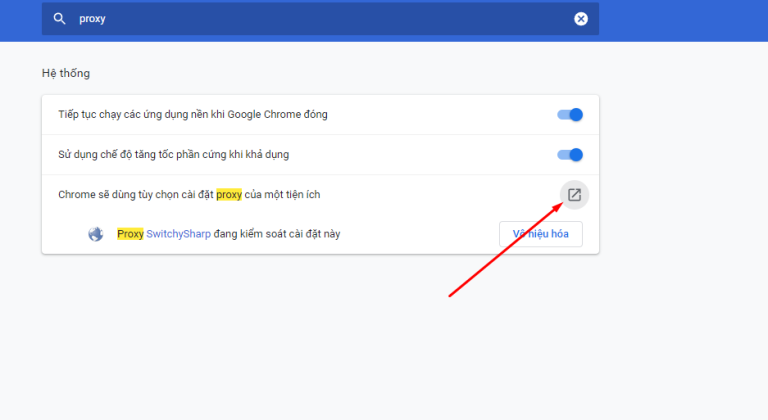The height and width of the screenshot is (420, 768).
Task: Open the Proxy SwitchySharp extension link
Action: [x=176, y=234]
